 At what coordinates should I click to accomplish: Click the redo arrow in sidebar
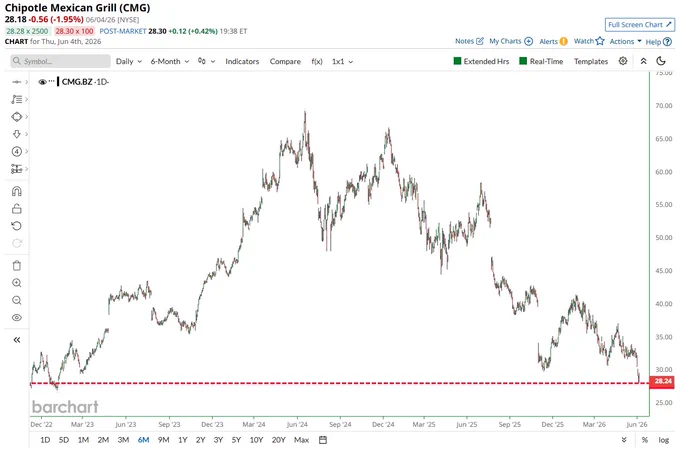click(16, 243)
